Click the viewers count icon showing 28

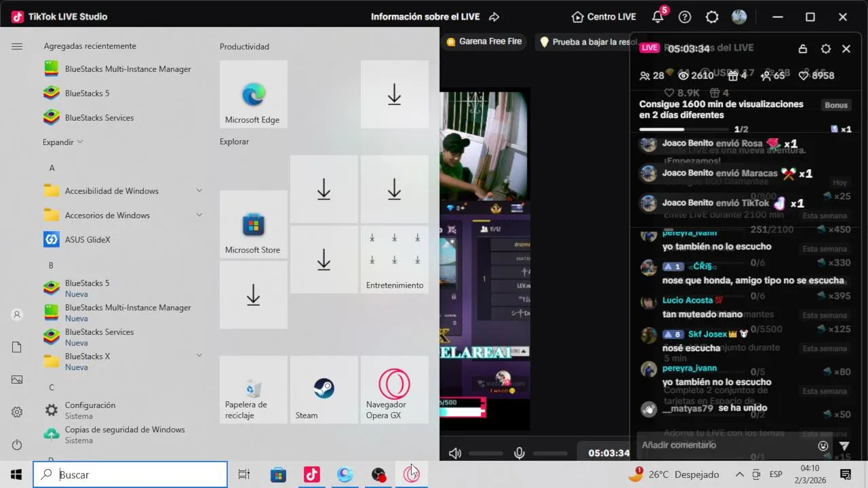[x=644, y=75]
